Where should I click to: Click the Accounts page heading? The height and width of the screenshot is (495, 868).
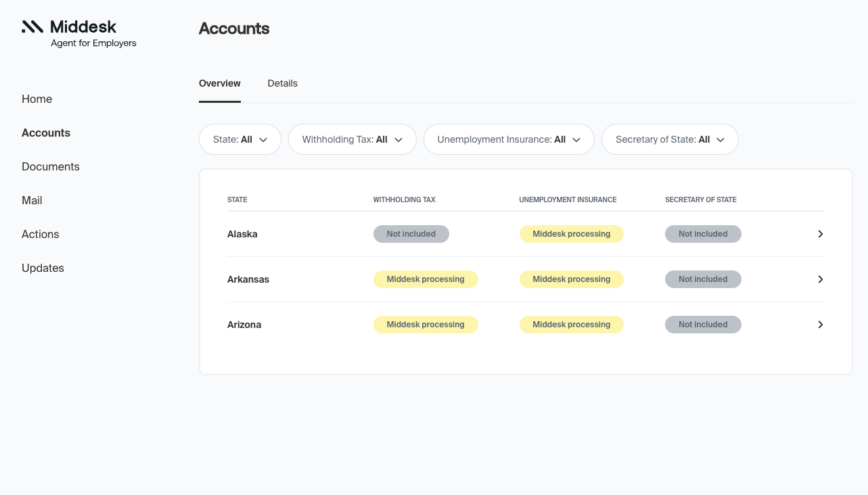point(234,28)
